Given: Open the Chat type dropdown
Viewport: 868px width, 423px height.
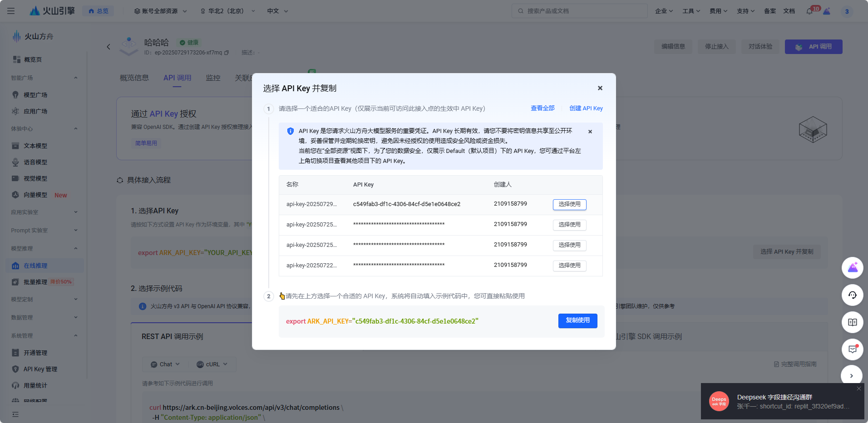Looking at the screenshot, I should coord(166,364).
